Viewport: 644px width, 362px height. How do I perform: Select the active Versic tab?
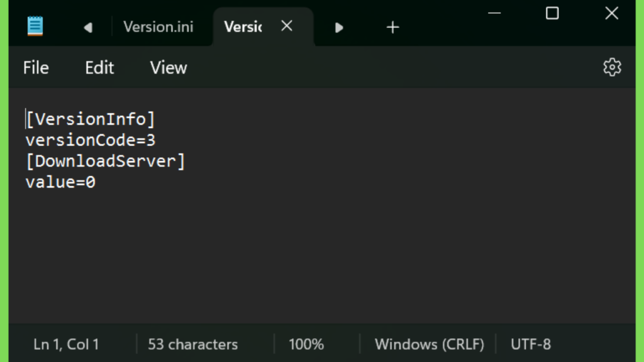pos(243,27)
